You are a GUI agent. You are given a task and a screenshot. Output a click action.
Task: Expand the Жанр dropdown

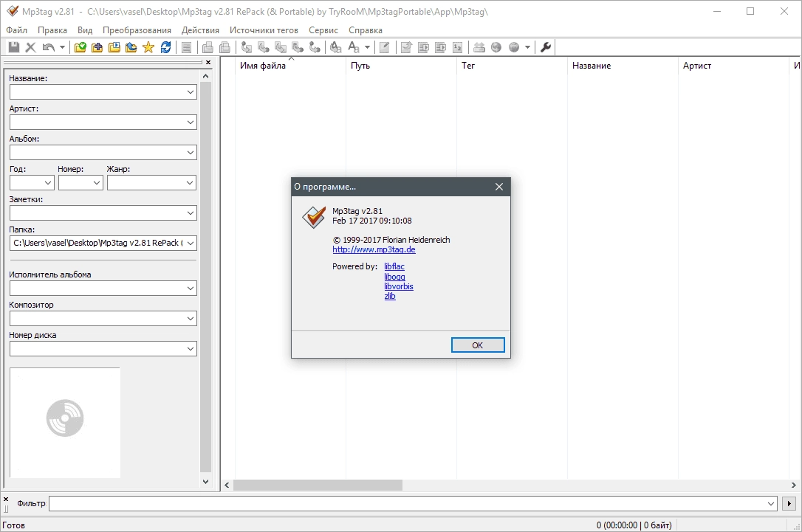tap(191, 182)
